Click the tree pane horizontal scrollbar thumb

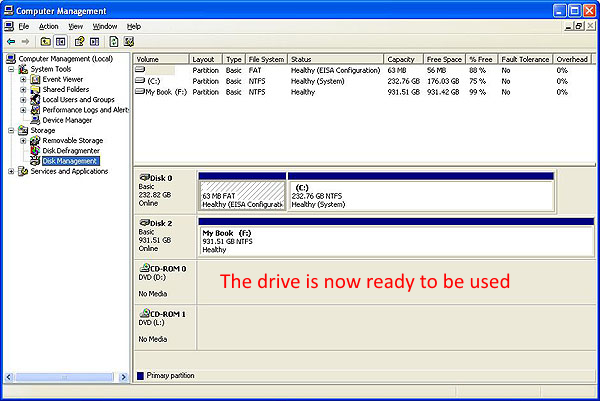point(64,377)
